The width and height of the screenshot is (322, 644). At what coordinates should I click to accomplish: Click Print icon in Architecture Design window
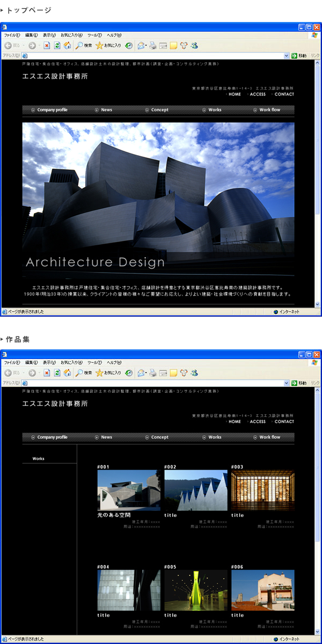[153, 46]
